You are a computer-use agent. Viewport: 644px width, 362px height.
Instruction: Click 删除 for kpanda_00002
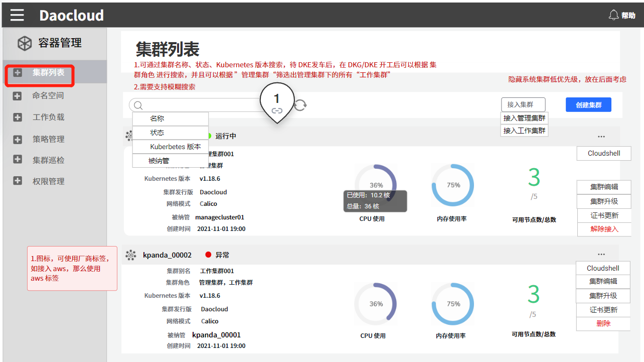pyautogui.click(x=603, y=323)
